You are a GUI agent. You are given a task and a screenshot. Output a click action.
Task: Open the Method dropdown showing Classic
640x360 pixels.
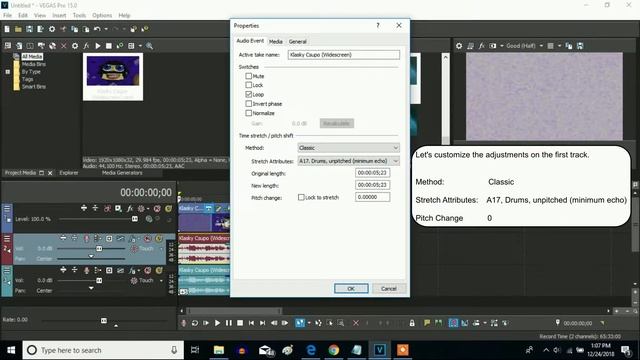point(349,148)
